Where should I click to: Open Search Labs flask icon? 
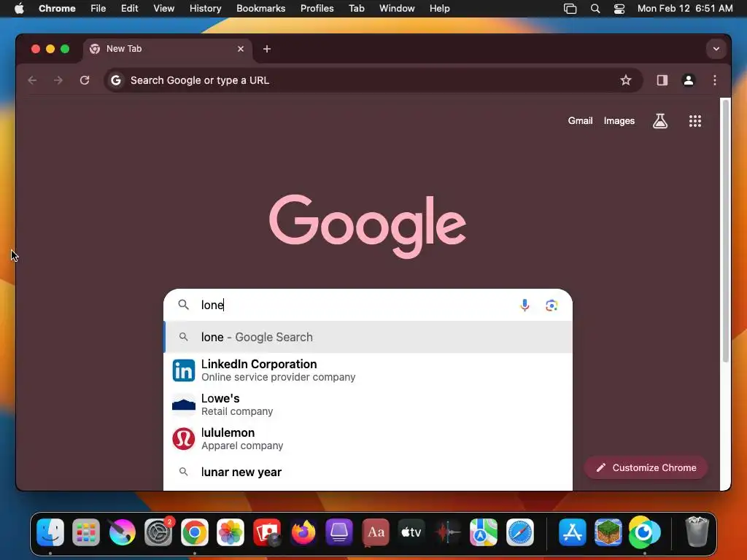659,121
